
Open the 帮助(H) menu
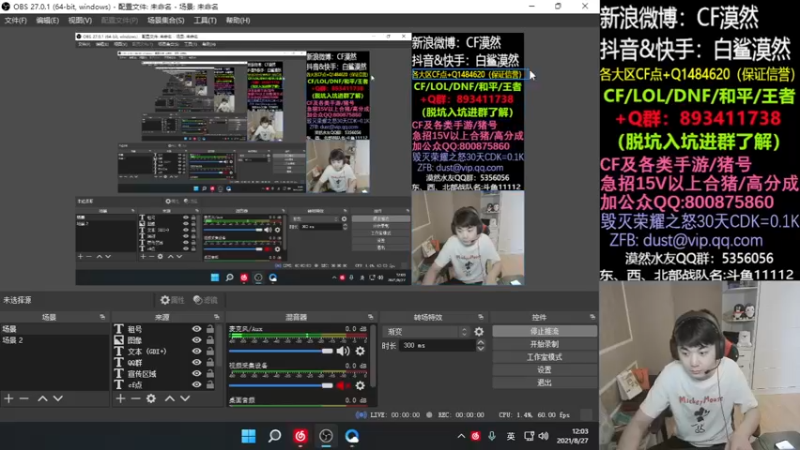[x=238, y=20]
